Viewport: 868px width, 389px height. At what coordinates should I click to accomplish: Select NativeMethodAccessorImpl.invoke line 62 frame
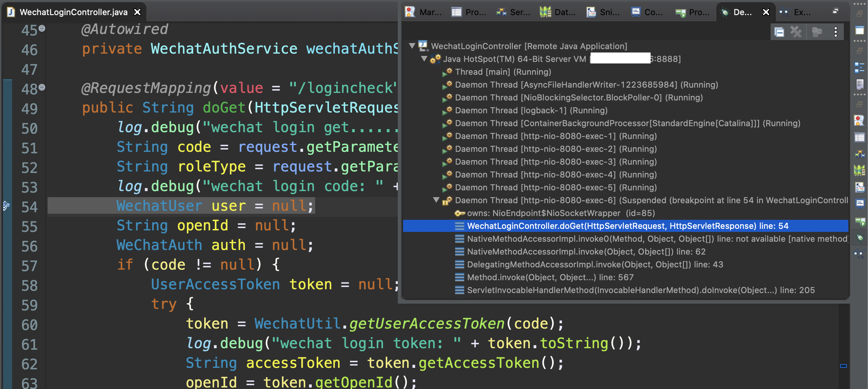626,252
